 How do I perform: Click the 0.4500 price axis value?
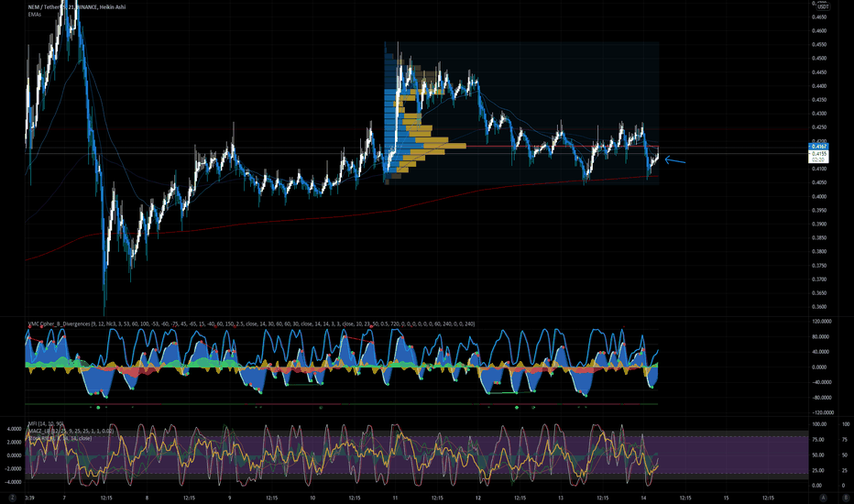click(819, 59)
